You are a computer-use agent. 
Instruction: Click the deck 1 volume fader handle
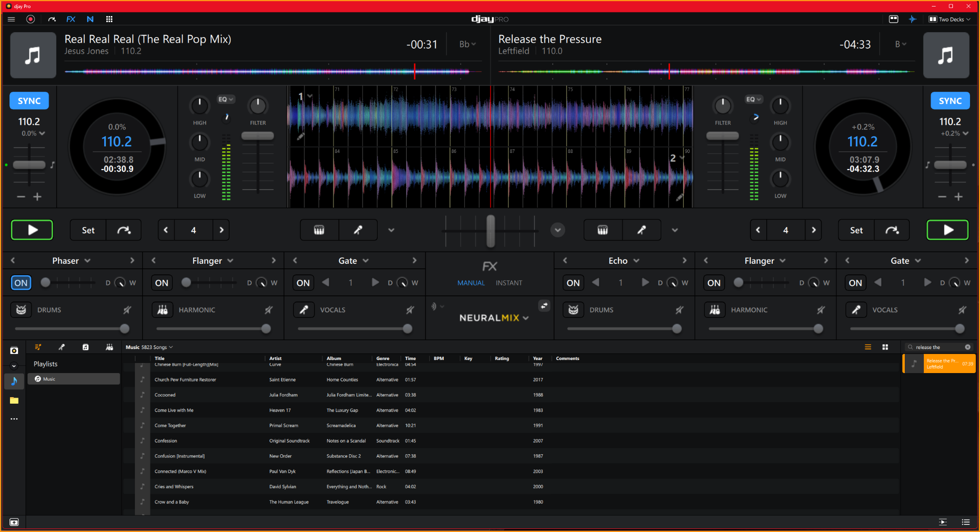258,136
